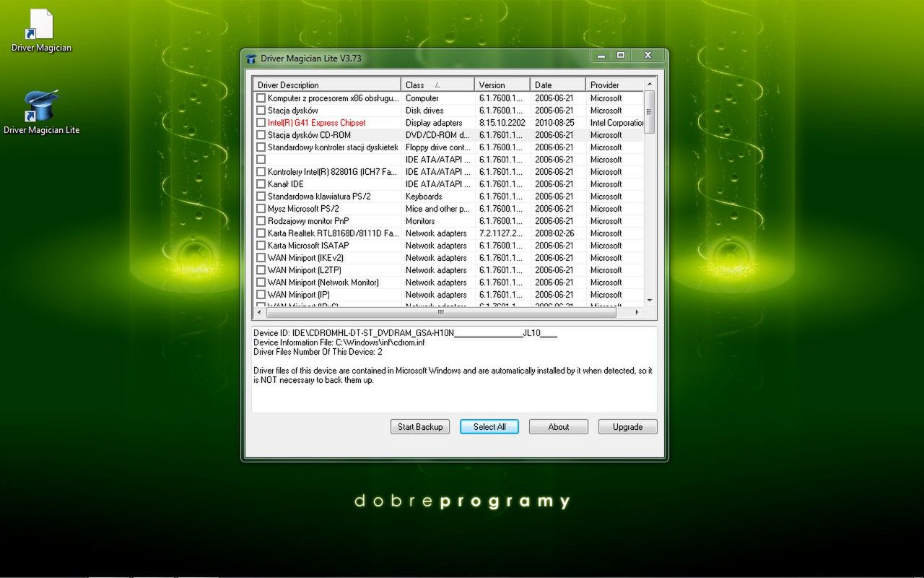
Task: Click the version 8.15.10.2202 cell
Action: (x=502, y=123)
